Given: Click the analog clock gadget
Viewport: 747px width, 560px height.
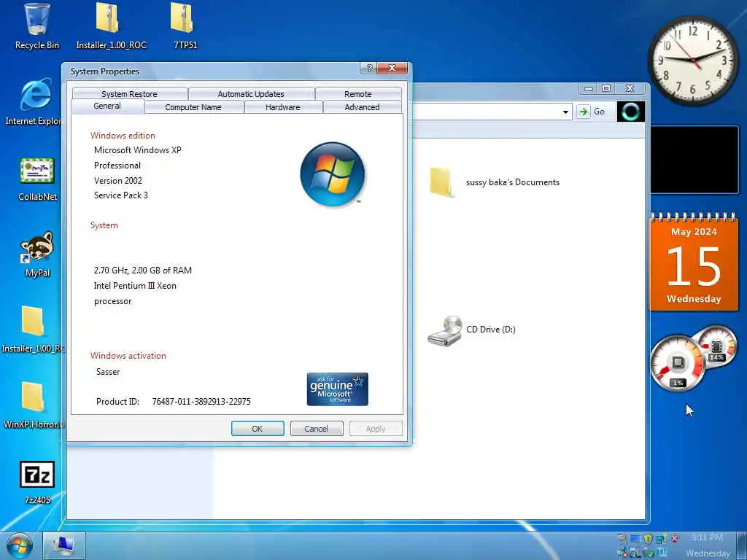Looking at the screenshot, I should (693, 61).
